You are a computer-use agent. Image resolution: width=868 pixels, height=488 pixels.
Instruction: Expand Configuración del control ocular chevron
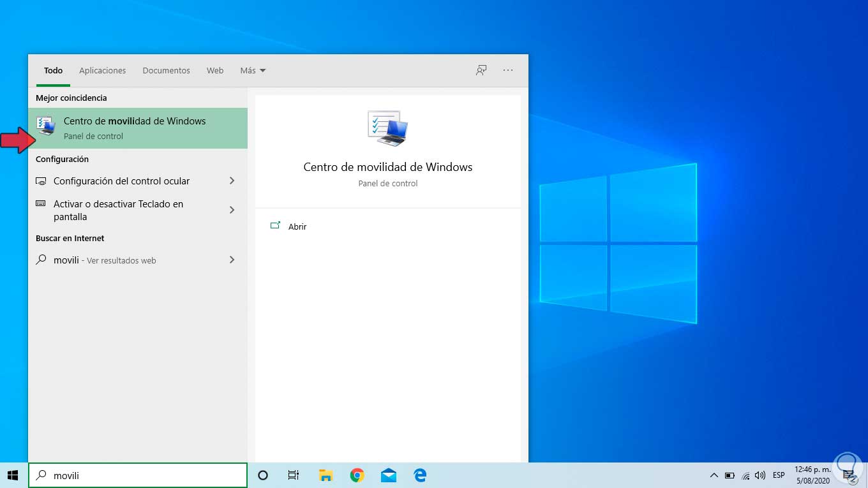232,181
